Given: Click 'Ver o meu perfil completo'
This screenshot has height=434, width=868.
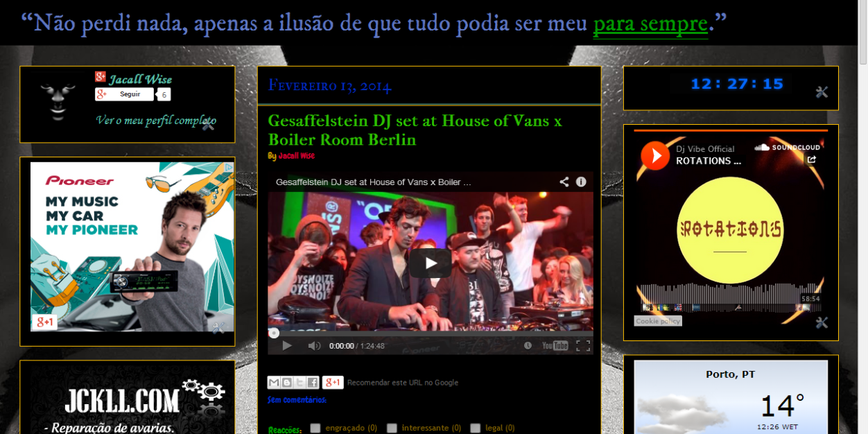Looking at the screenshot, I should click(x=156, y=120).
